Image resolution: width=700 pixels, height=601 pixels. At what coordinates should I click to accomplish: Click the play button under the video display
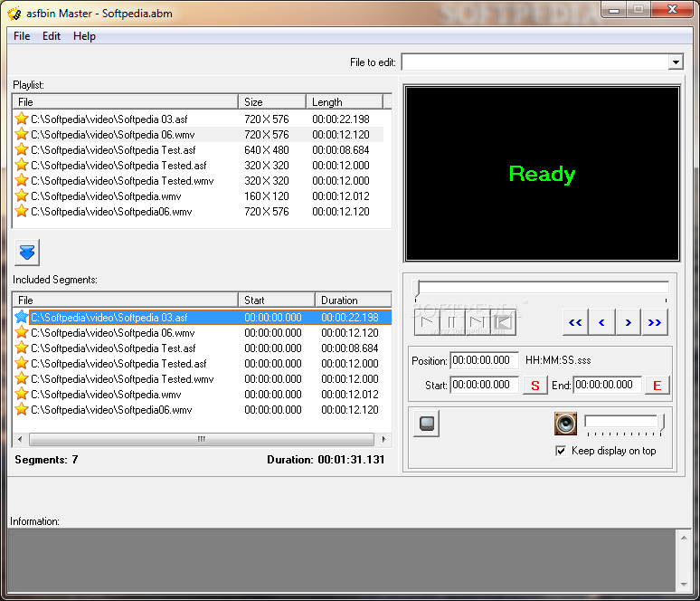click(x=427, y=322)
